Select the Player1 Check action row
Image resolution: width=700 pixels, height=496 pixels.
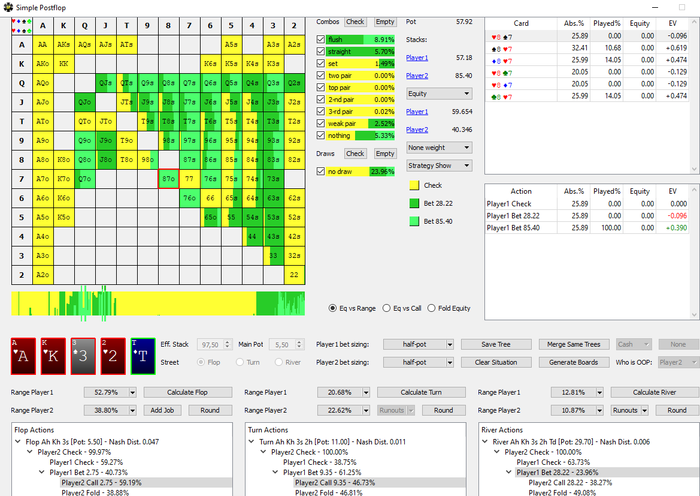coord(588,204)
